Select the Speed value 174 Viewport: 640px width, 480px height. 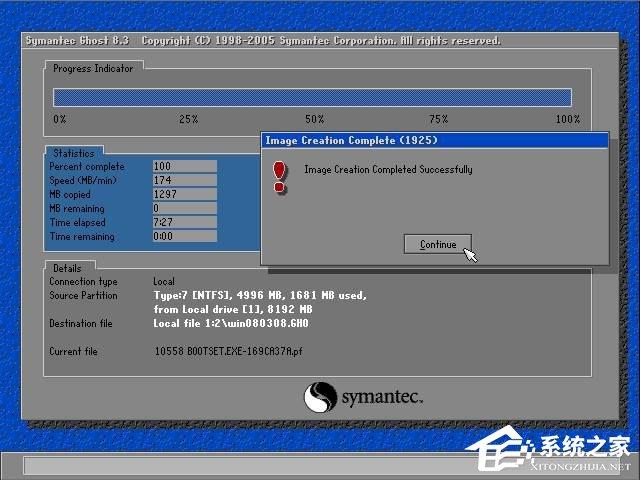point(184,180)
